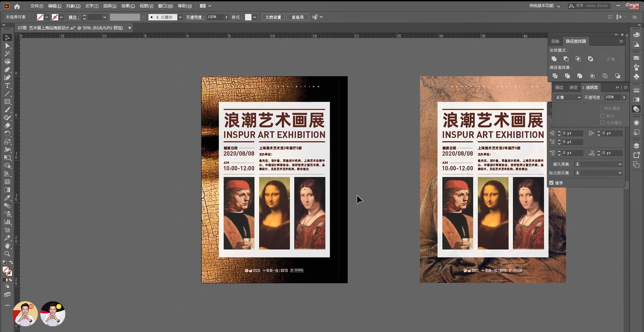Expand the stroke weight dropdown
This screenshot has width=644, height=332.
[105, 17]
